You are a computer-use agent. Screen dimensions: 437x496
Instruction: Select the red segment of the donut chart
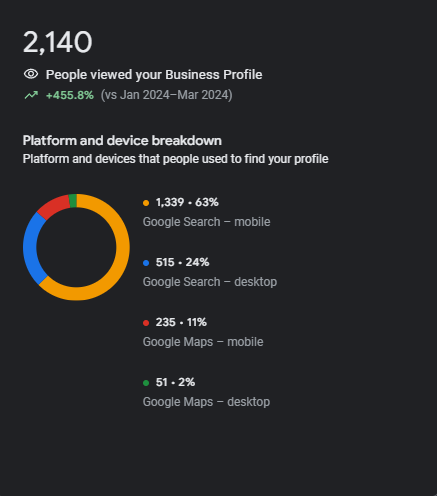click(x=53, y=207)
